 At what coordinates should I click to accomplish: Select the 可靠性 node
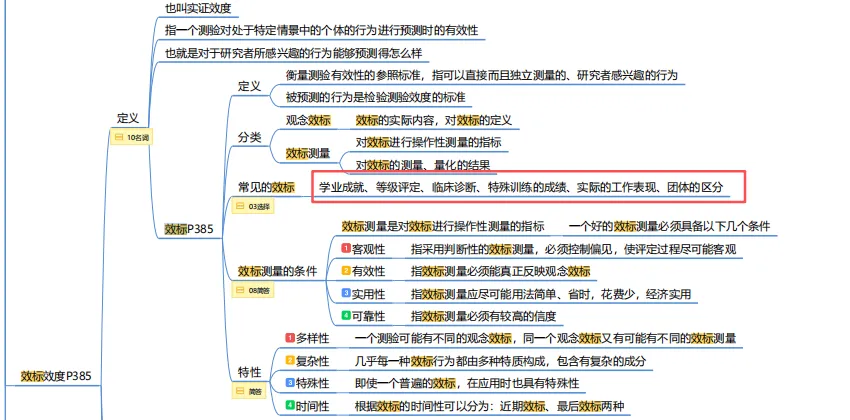(369, 316)
